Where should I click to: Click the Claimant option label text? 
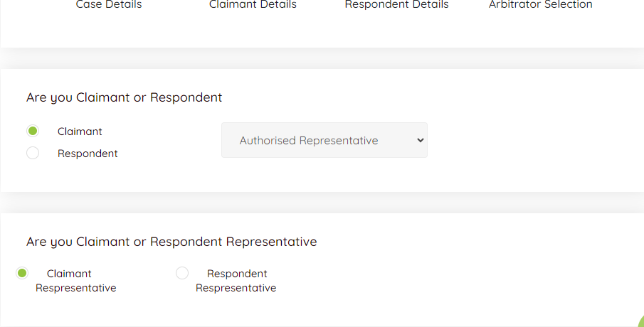(x=80, y=132)
